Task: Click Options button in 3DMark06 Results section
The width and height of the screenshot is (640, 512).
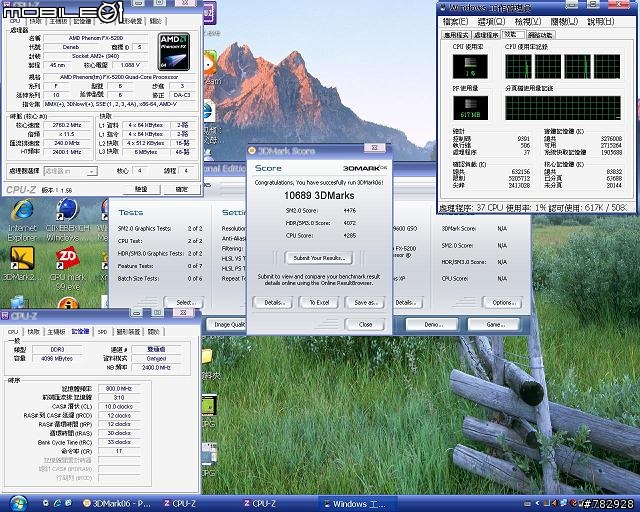Action: [x=502, y=303]
